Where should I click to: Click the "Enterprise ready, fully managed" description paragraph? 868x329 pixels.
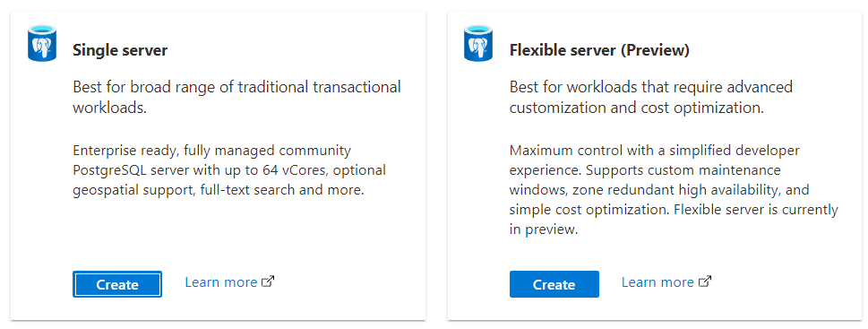[229, 170]
